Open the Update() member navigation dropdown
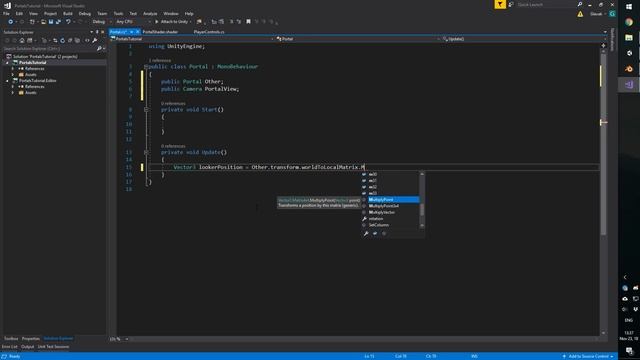The height and width of the screenshot is (360, 640). 524,39
